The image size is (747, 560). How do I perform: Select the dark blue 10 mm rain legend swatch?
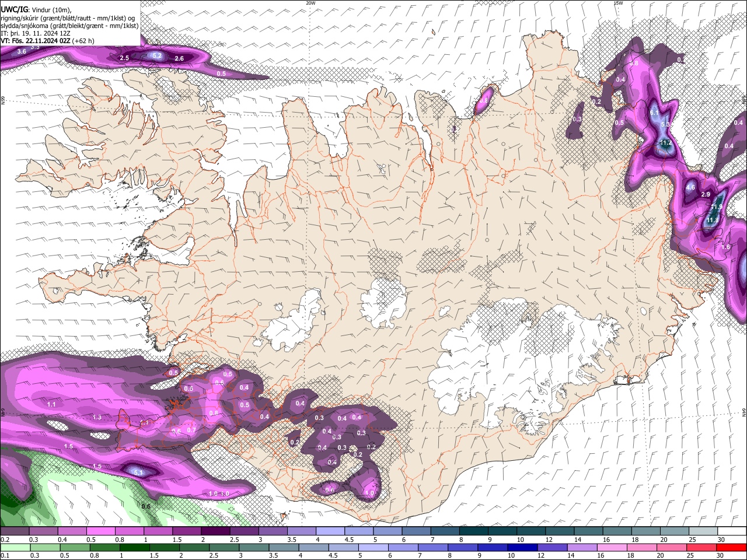[x=521, y=547]
